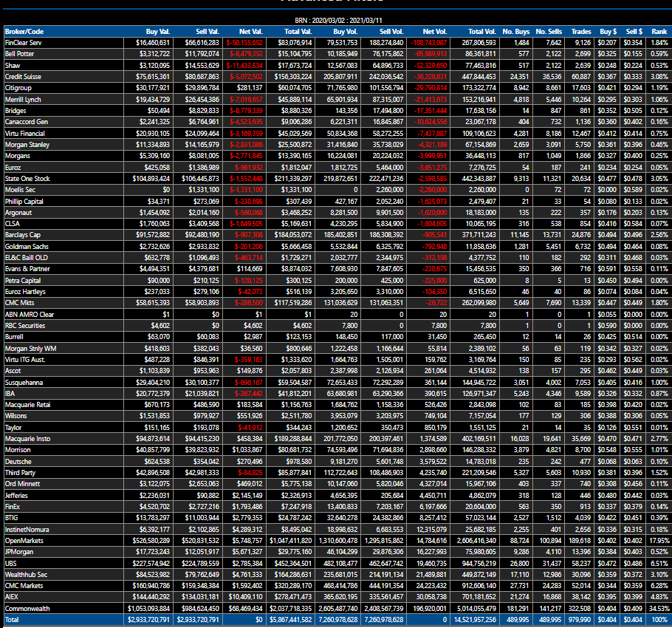Select the OpenMarkets broker name
This screenshot has height=628, width=672.
24,541
